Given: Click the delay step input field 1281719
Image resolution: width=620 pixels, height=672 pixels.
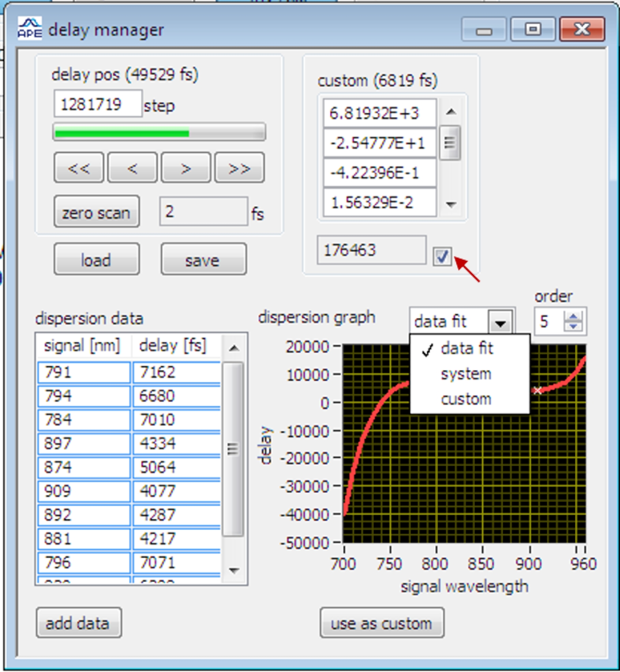Looking at the screenshot, I should pyautogui.click(x=97, y=104).
